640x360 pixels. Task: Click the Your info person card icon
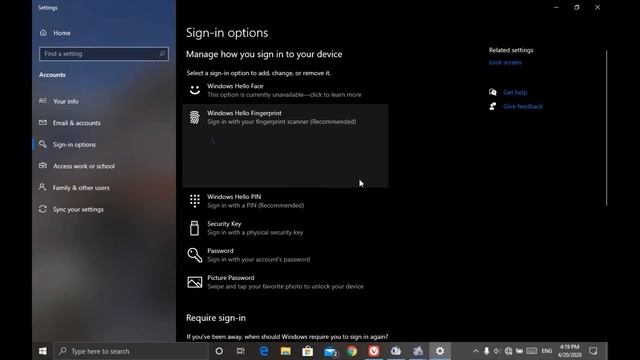(x=43, y=101)
